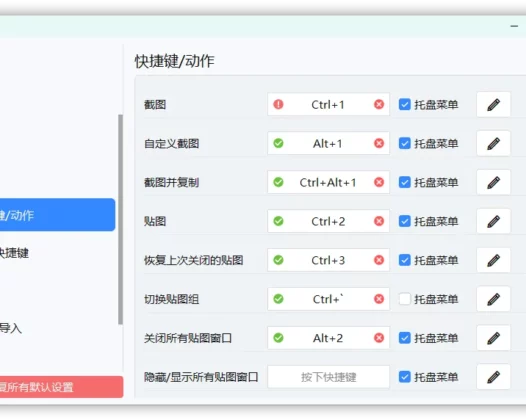Uncheck 托盘菜单 for 截图并复制
The width and height of the screenshot is (526, 420).
(x=405, y=182)
